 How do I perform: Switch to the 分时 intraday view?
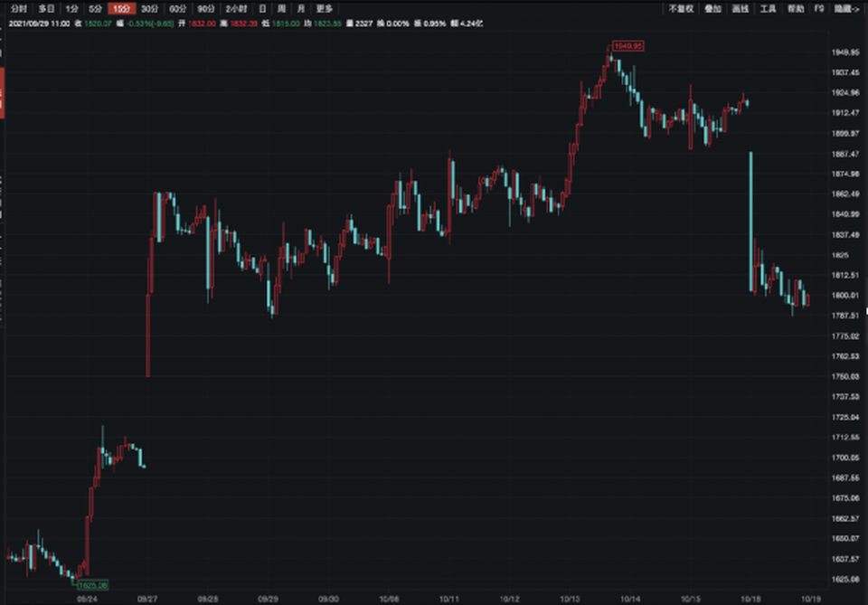(x=19, y=9)
